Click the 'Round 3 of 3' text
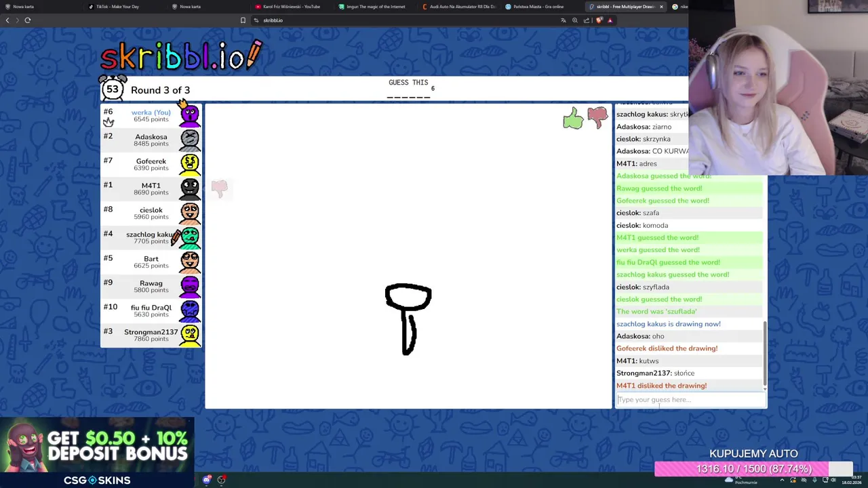 click(160, 90)
